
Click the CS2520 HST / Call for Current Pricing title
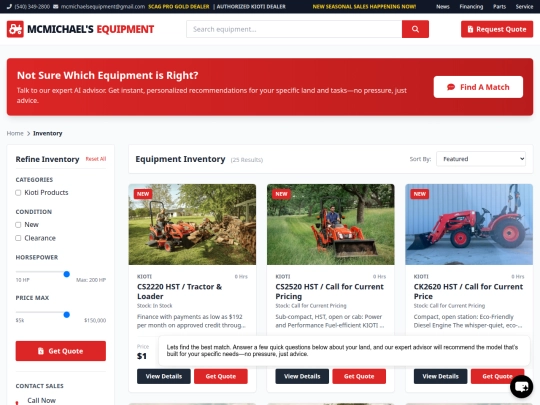(330, 291)
